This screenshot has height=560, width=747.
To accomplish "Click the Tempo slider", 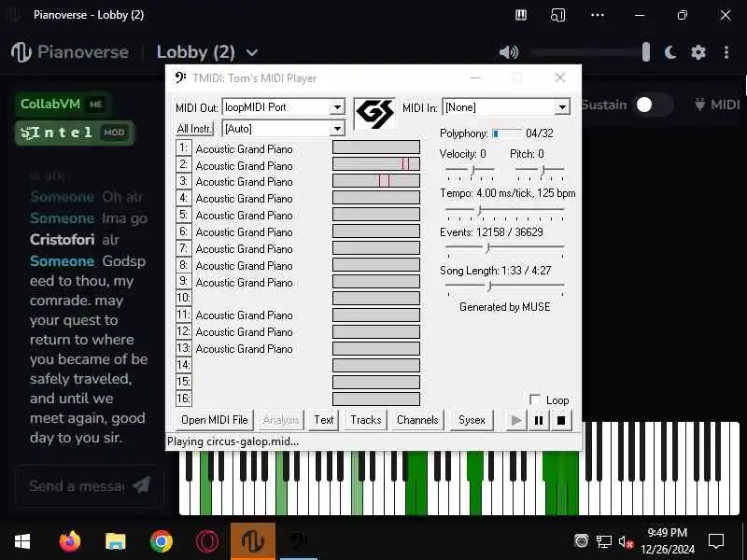I will click(x=505, y=212).
